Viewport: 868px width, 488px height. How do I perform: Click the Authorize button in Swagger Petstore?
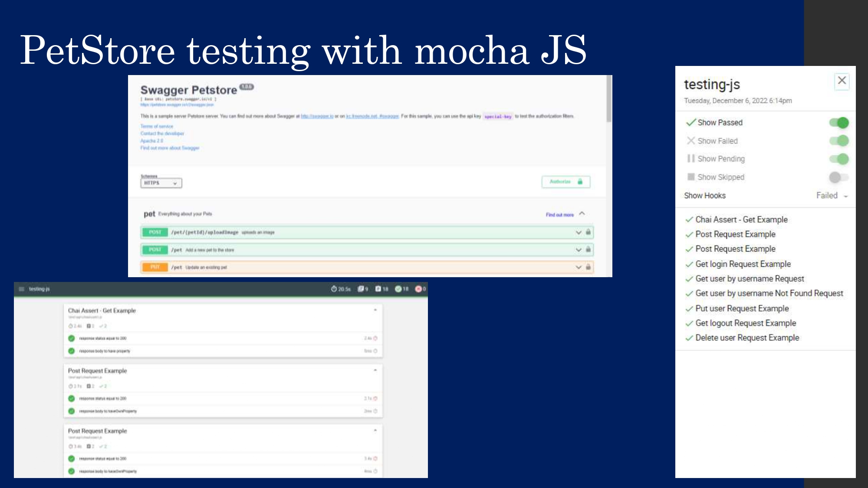coord(566,182)
